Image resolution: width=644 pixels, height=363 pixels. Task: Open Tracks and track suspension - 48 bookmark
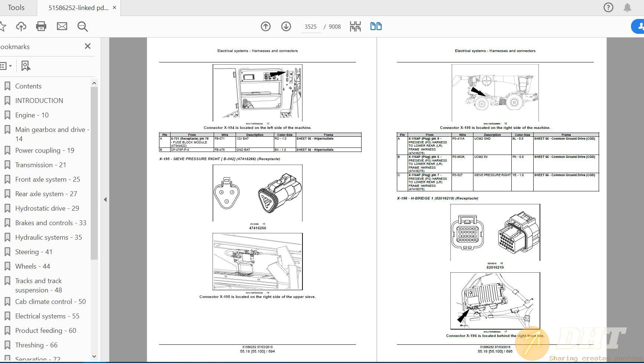tap(39, 285)
